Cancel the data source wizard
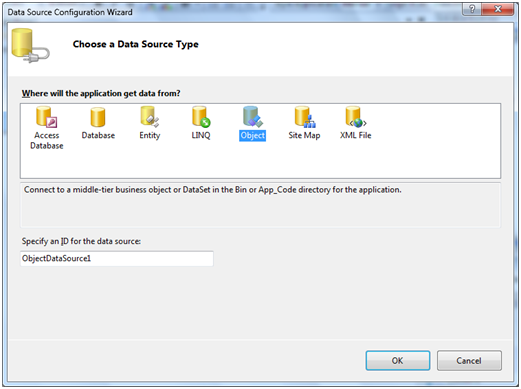 469,360
